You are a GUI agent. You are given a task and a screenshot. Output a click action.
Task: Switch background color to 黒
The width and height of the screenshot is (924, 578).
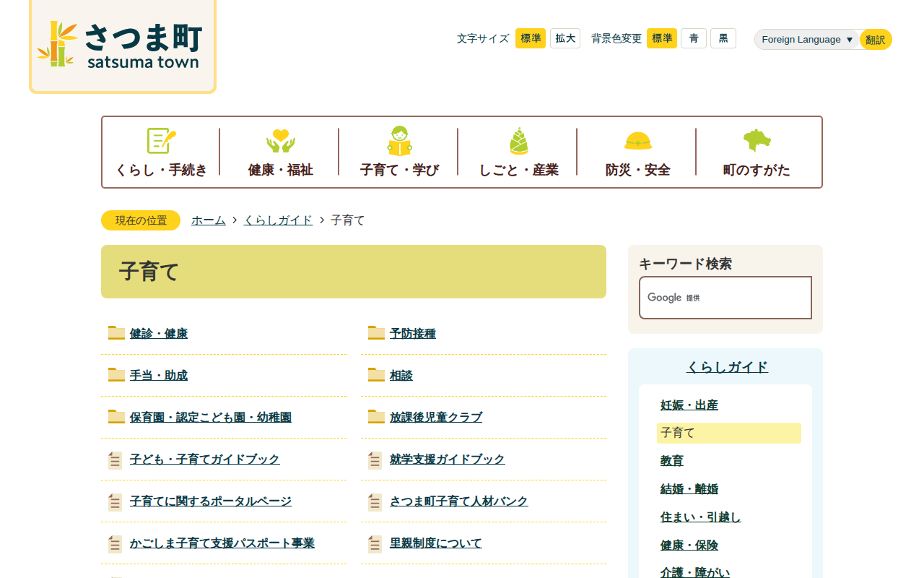click(723, 38)
